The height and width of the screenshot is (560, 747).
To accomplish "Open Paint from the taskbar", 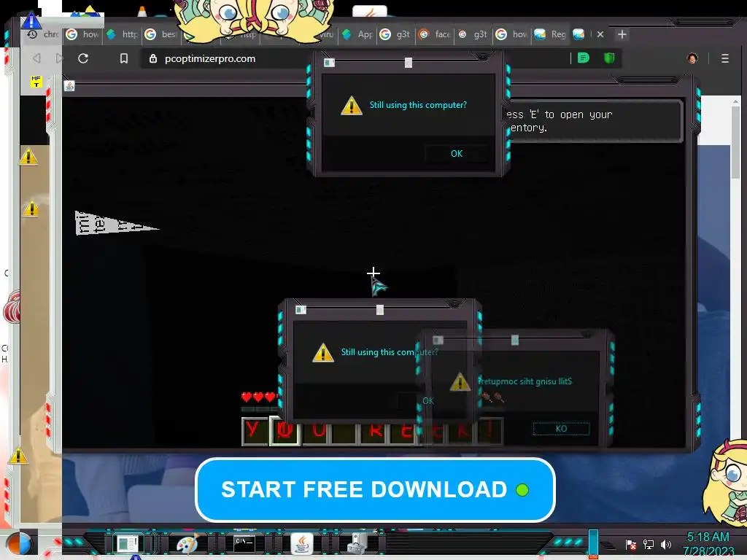I will (x=187, y=543).
